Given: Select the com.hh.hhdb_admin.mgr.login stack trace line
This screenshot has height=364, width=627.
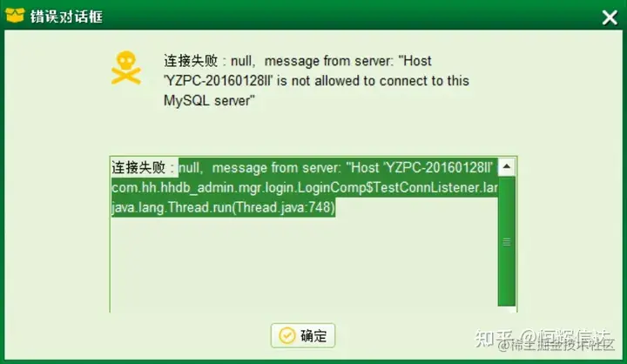Looking at the screenshot, I should [305, 187].
